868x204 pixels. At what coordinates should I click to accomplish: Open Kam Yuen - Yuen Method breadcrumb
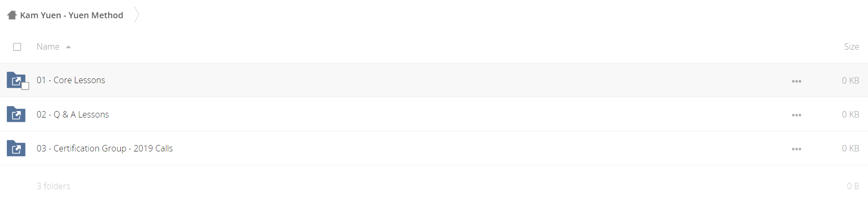coord(72,15)
